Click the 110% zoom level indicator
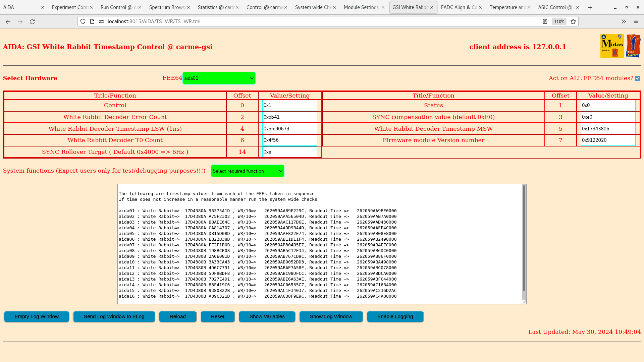This screenshot has width=644, height=362. click(559, 21)
